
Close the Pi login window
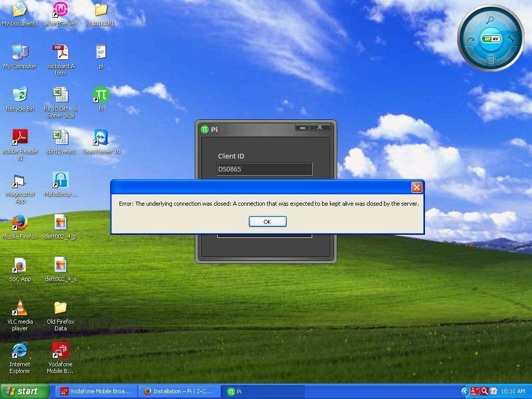(320, 127)
